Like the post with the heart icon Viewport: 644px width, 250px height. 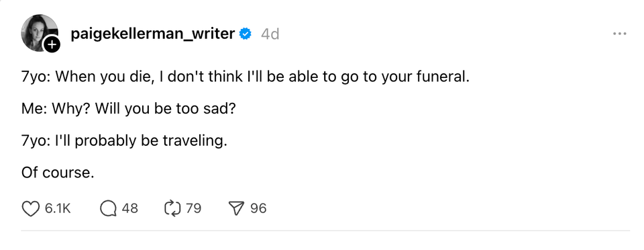click(x=30, y=209)
